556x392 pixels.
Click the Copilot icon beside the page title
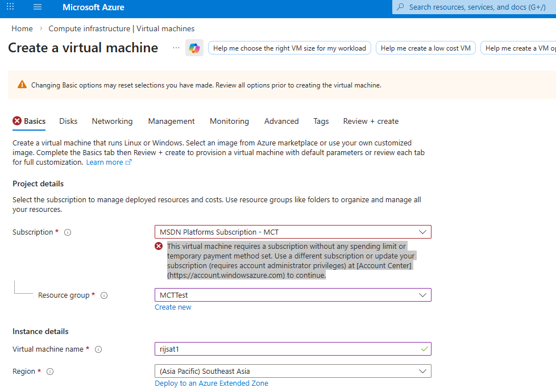194,48
